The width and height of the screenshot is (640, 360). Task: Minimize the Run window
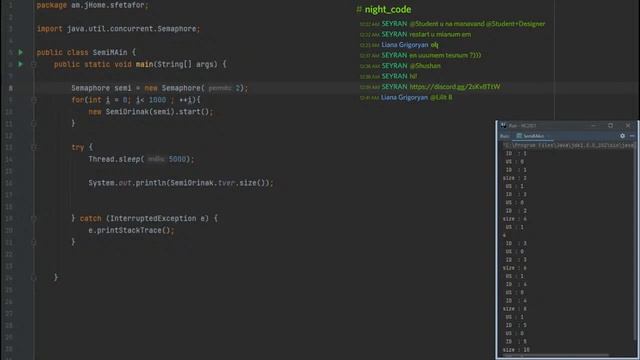pyautogui.click(x=593, y=125)
